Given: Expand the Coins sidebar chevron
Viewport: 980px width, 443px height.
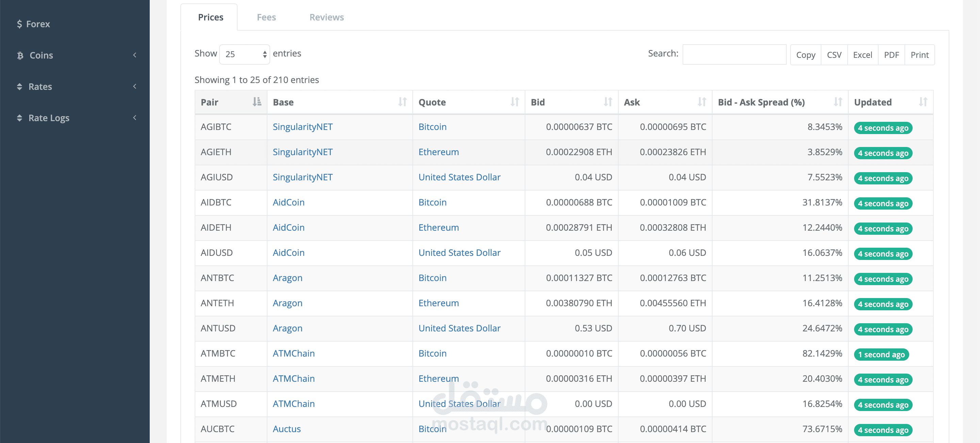Looking at the screenshot, I should click(x=135, y=55).
